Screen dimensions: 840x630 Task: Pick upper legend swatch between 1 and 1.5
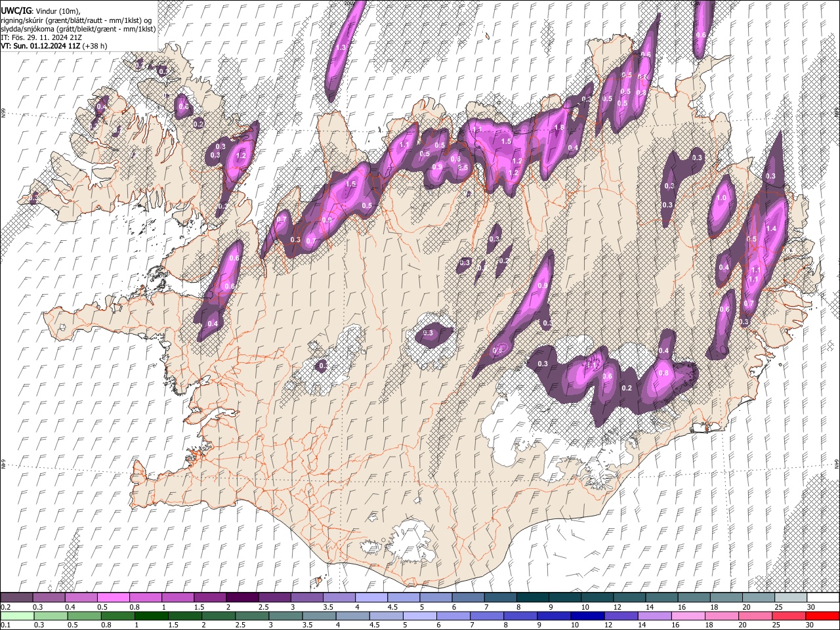pyautogui.click(x=178, y=597)
